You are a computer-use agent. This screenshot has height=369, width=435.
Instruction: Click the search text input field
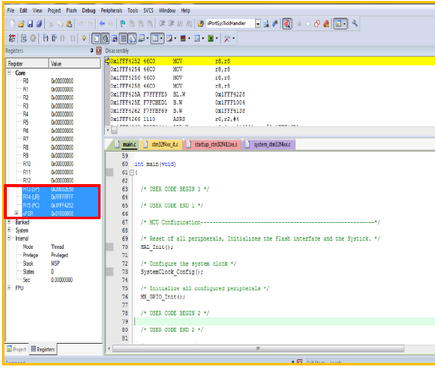tap(231, 24)
